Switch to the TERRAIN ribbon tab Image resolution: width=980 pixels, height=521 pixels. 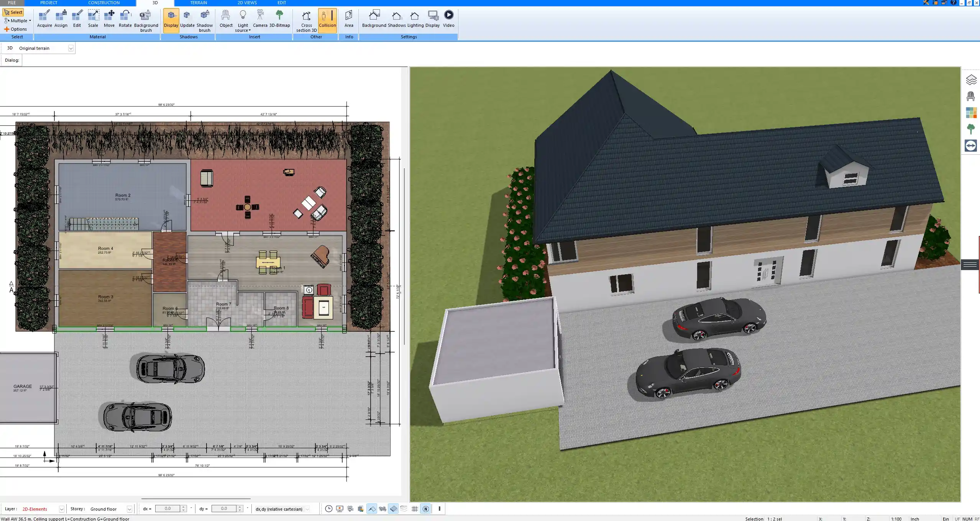pos(198,3)
